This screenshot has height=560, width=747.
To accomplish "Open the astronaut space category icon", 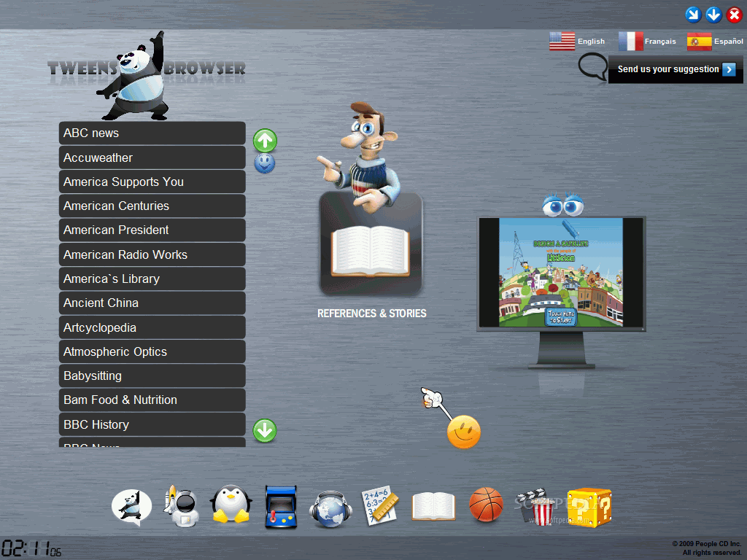I will pos(182,506).
